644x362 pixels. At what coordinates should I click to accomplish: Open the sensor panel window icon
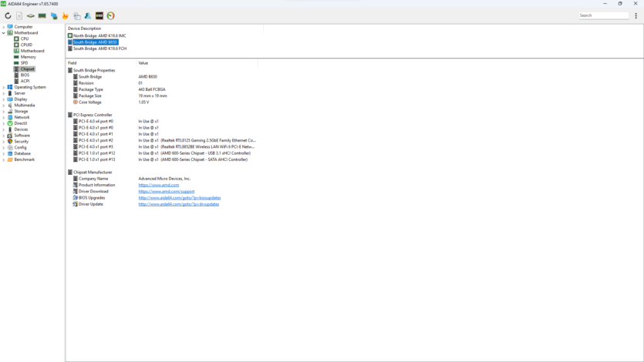click(77, 15)
